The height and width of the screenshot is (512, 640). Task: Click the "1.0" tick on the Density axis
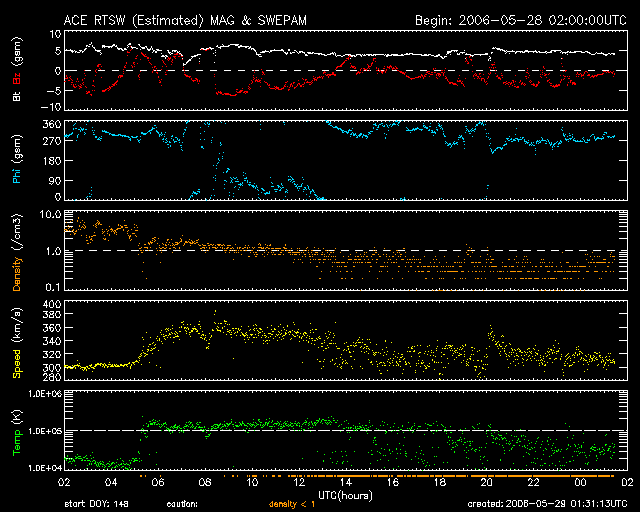[53, 251]
